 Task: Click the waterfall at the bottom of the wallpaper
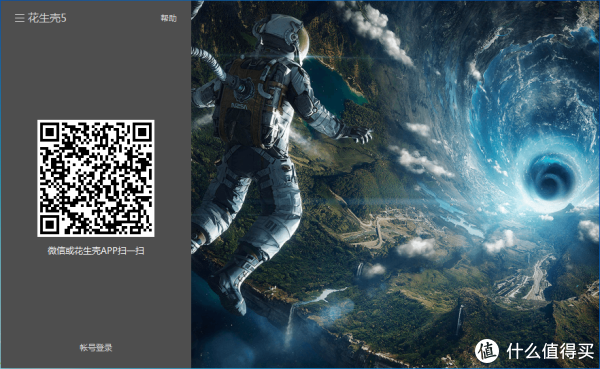pyautogui.click(x=291, y=323)
